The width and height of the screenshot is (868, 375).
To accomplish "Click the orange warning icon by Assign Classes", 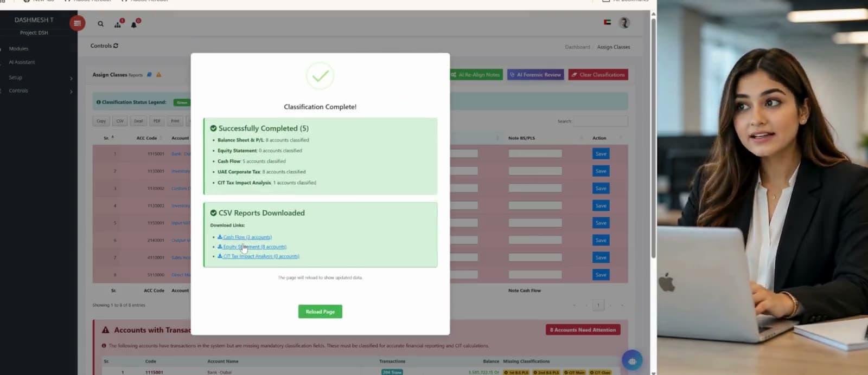I will click(159, 75).
